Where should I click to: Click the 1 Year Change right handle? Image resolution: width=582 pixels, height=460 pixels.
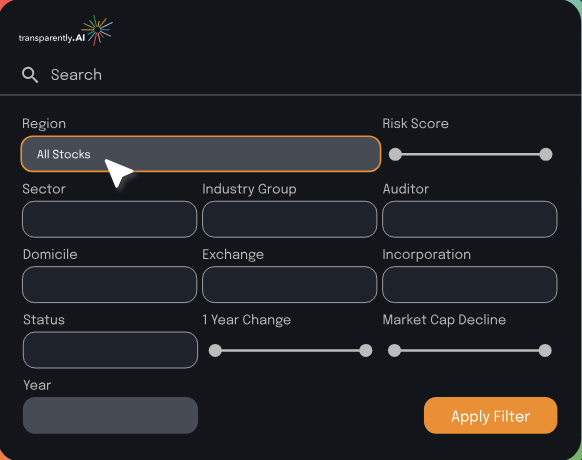(x=366, y=350)
